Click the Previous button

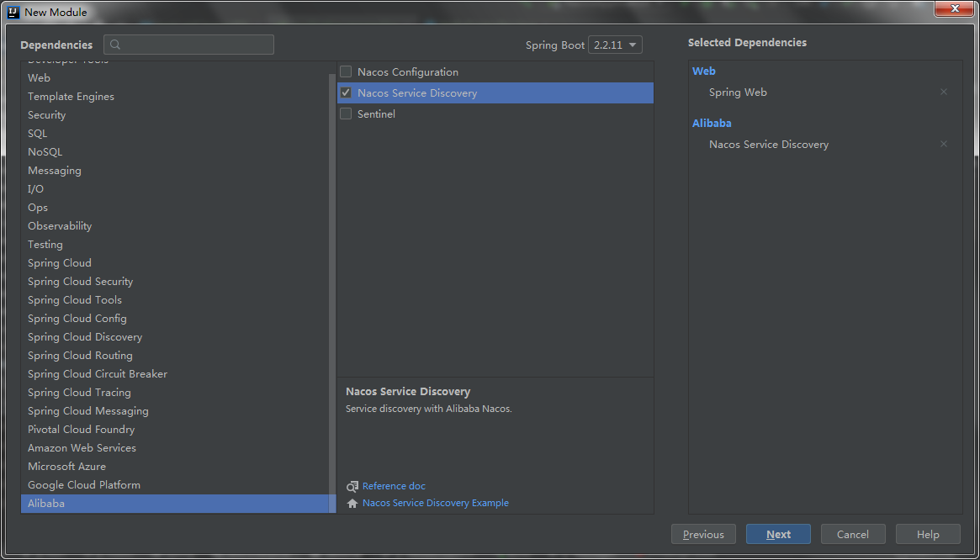(703, 535)
